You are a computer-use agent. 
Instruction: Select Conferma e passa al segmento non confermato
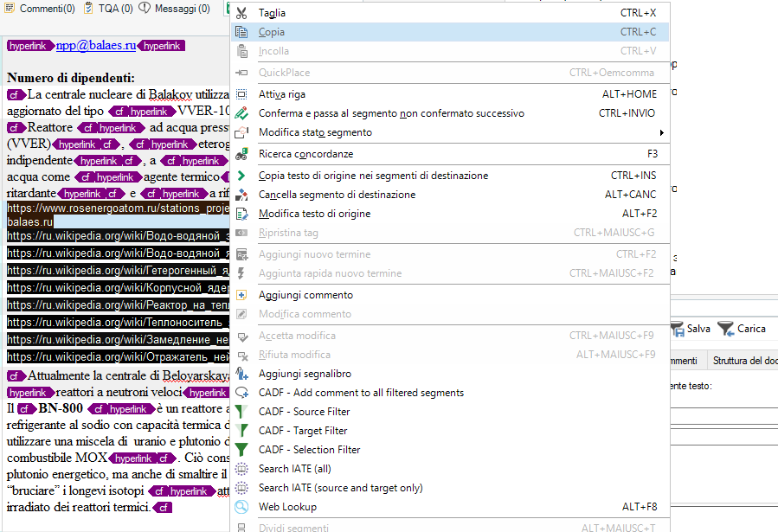click(x=450, y=113)
